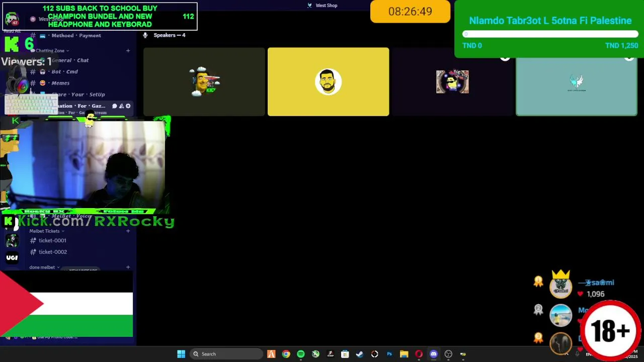The width and height of the screenshot is (644, 362).
Task: Click the donation goal progress bar
Action: coord(550,34)
